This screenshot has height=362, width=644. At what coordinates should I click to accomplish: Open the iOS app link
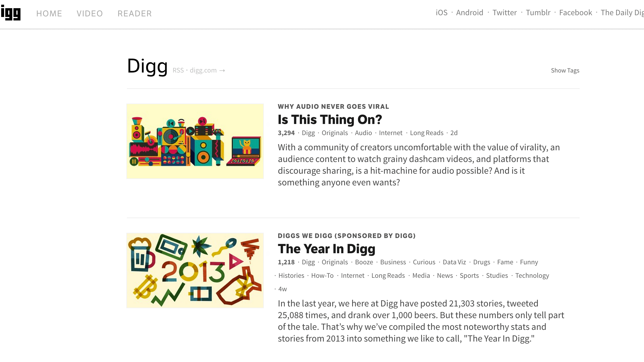pyautogui.click(x=442, y=13)
